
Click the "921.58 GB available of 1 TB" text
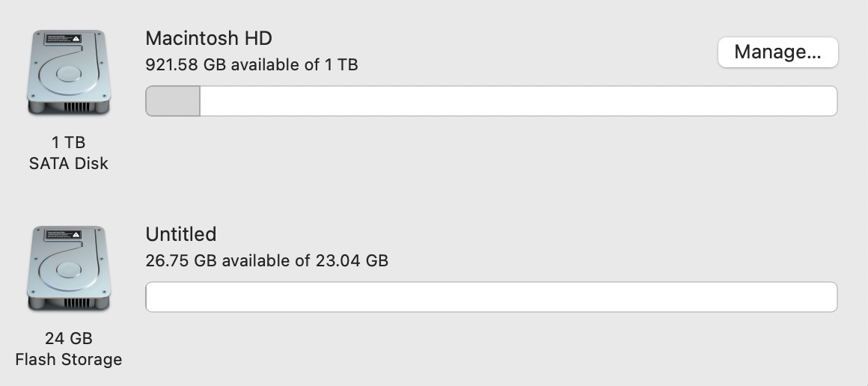click(251, 65)
